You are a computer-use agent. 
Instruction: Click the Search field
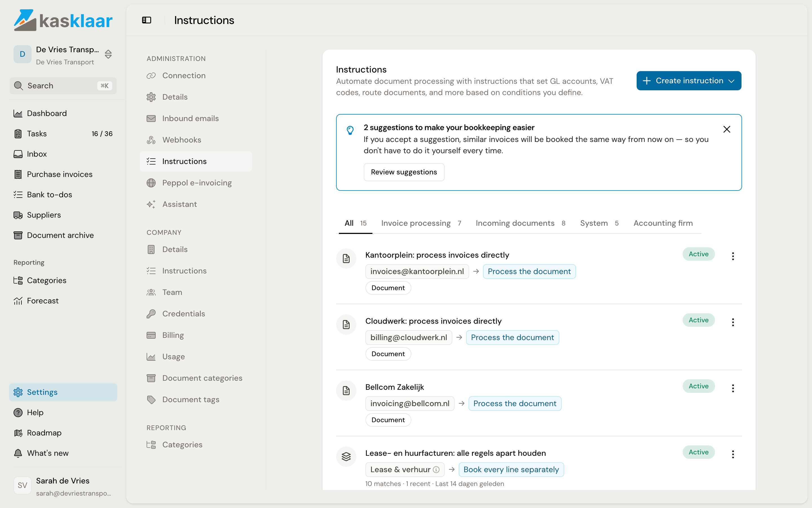tap(63, 86)
